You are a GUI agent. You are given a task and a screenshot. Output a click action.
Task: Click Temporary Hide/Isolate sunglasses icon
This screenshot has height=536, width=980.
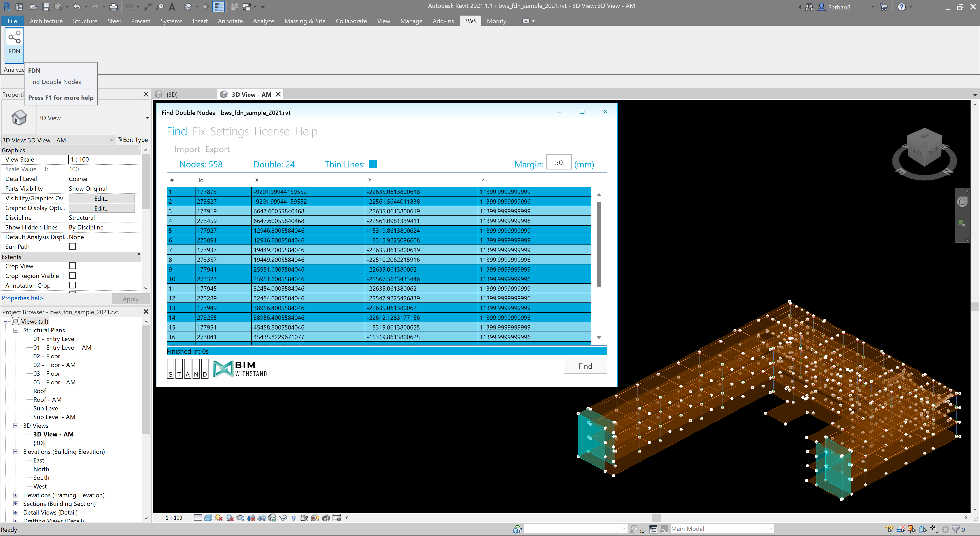283,518
